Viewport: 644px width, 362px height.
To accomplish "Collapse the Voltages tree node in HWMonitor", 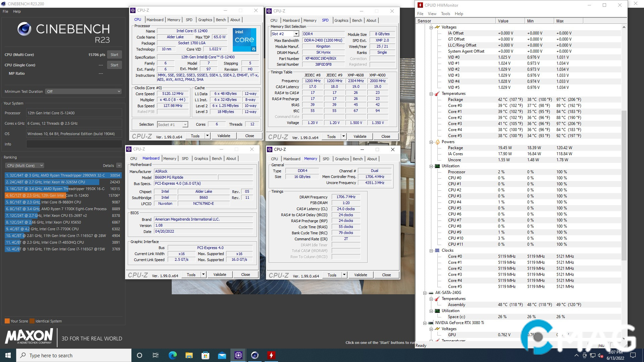I will (x=431, y=27).
